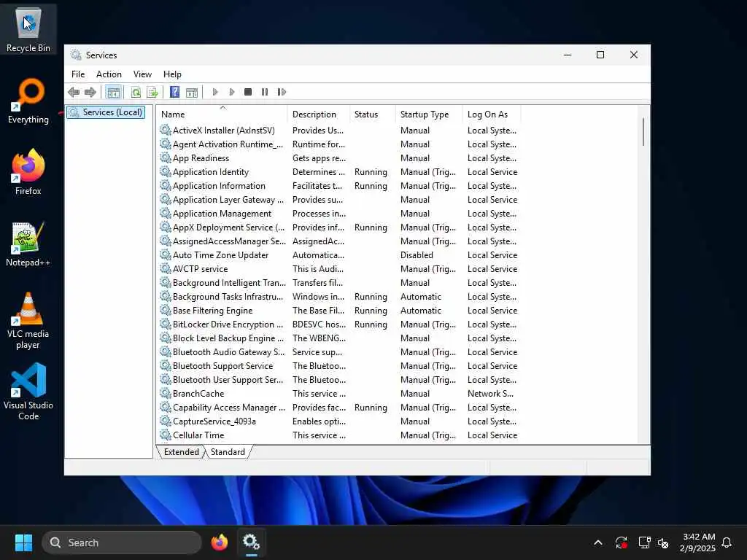
Task: Open the Help toolbar icon
Action: pos(175,92)
